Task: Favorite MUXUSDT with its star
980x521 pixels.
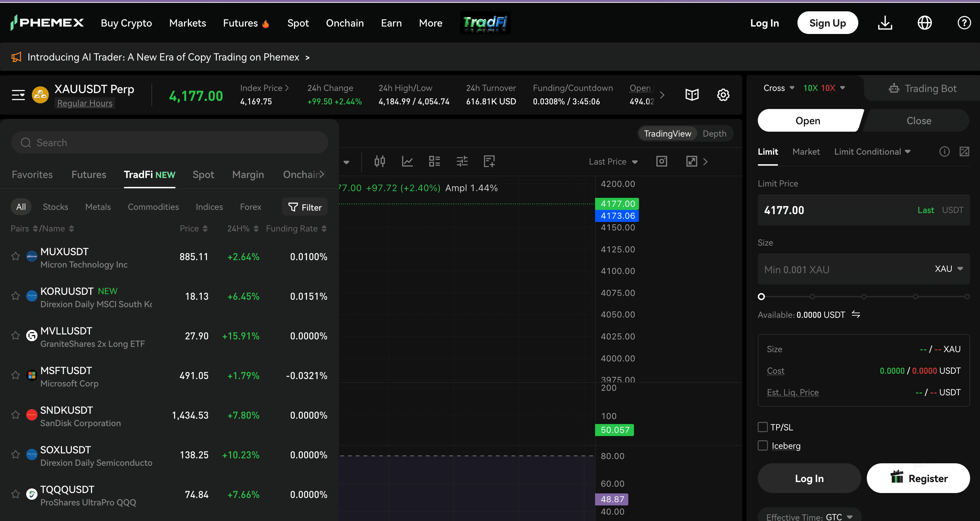Action: click(16, 257)
